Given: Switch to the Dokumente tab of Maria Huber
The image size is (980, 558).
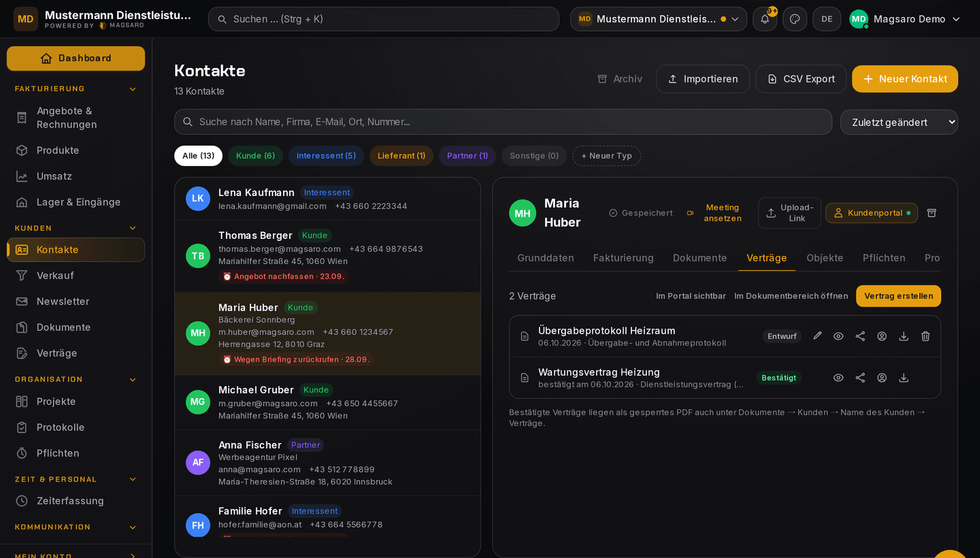Looking at the screenshot, I should point(700,258).
